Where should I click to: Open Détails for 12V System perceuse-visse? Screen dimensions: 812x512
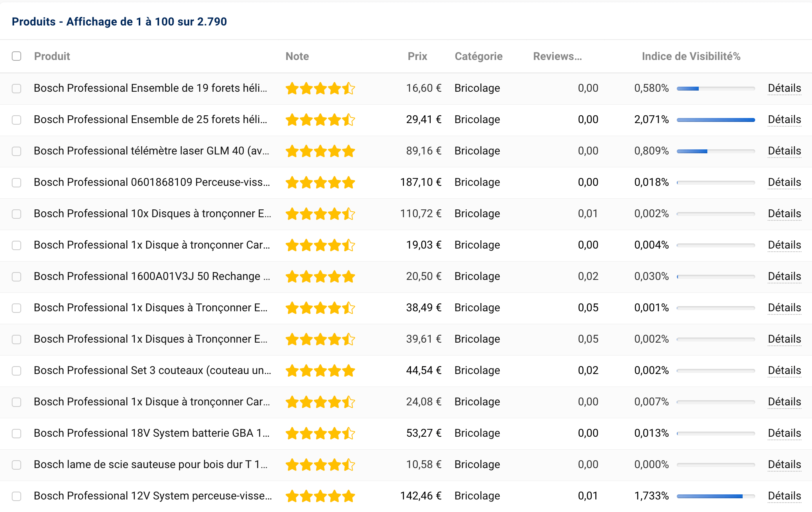click(784, 496)
